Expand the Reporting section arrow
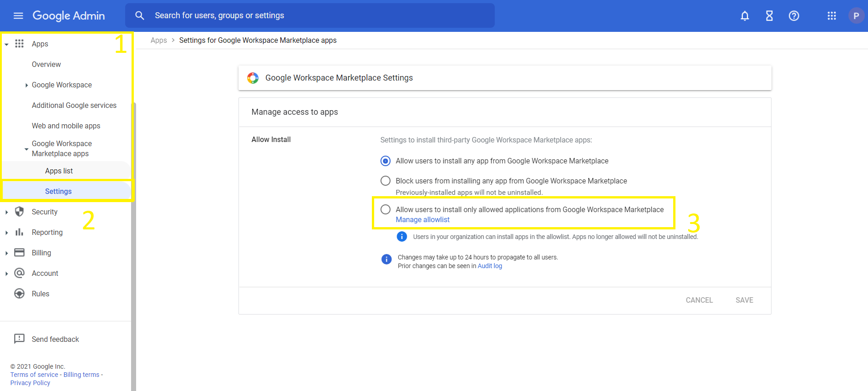This screenshot has width=868, height=391. tap(6, 233)
